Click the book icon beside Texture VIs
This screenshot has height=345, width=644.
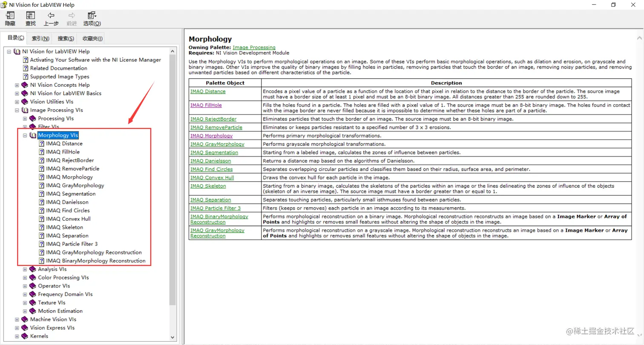click(x=33, y=302)
